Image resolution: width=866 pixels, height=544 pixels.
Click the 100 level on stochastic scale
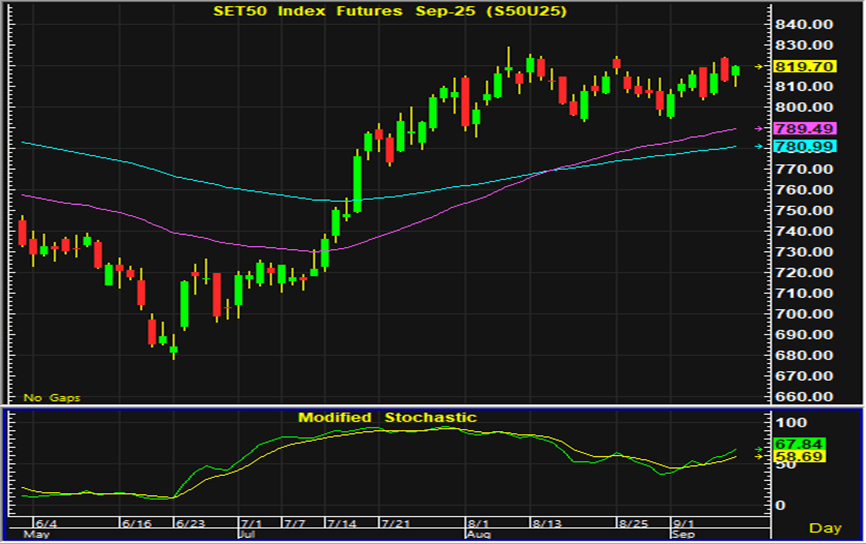788,424
